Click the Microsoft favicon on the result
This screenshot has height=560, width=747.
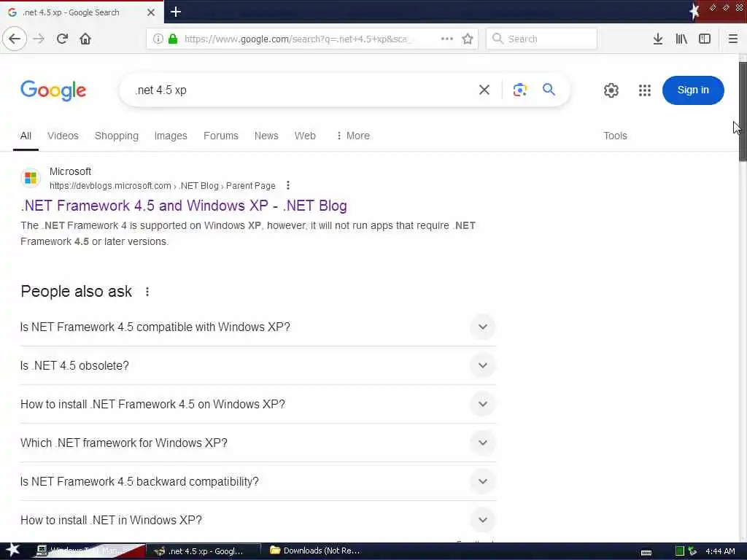click(31, 178)
